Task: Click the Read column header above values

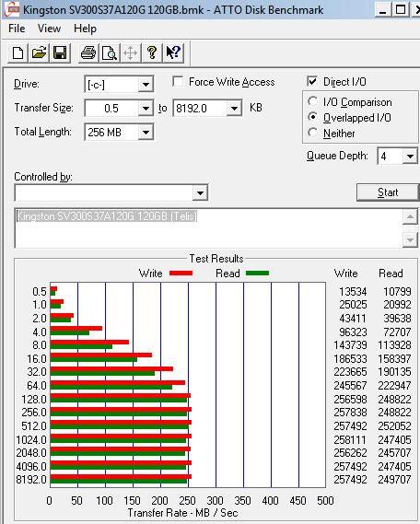Action: pos(391,274)
